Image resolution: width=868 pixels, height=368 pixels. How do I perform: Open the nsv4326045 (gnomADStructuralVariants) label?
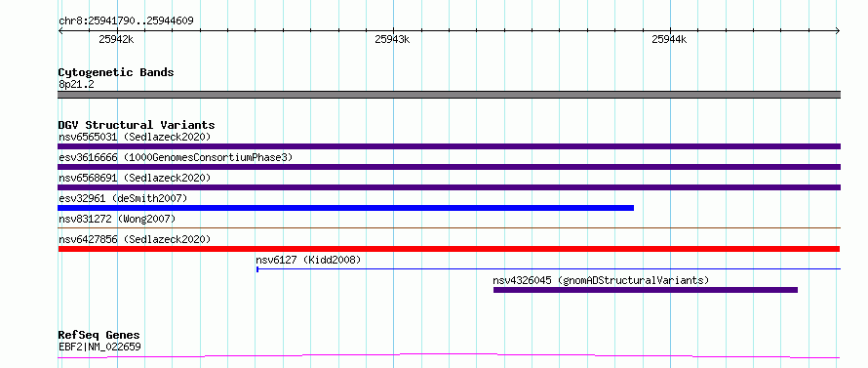601,280
